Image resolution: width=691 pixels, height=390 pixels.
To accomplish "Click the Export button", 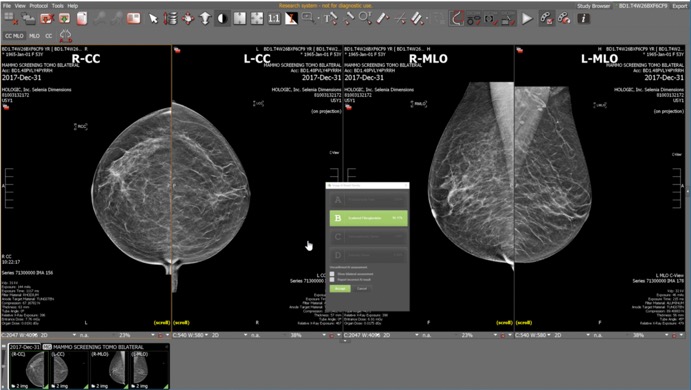I will click(680, 6).
